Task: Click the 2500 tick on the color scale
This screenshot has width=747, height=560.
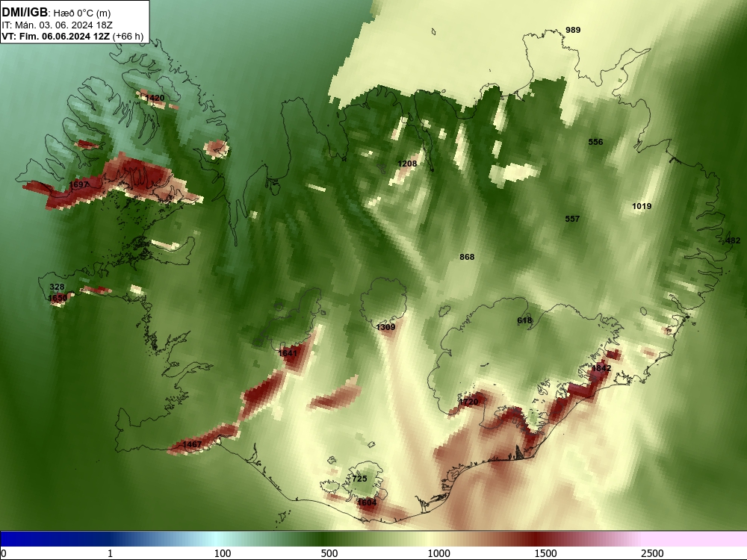Action: 652,553
